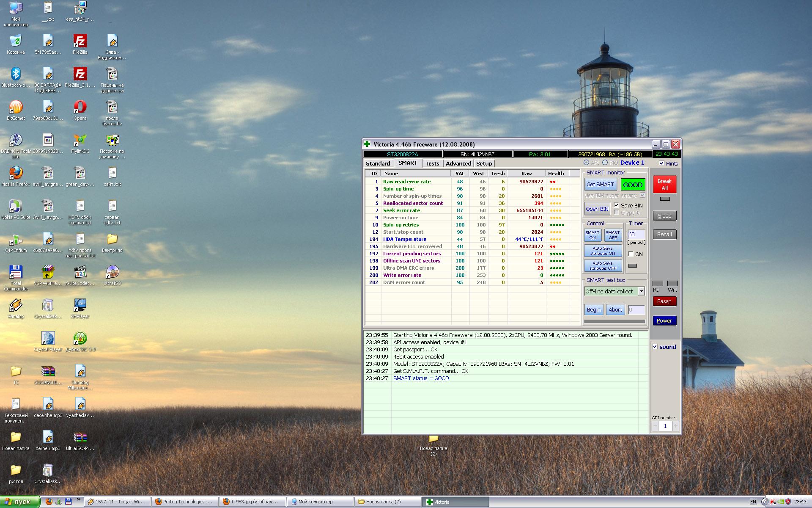Toggle Use IBM super smart checkbox
The width and height of the screenshot is (812, 508).
coord(642,195)
